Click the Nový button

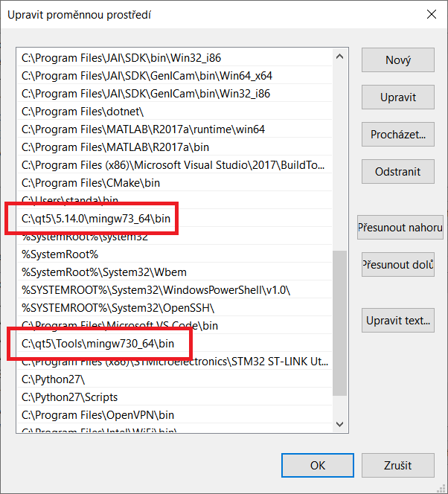[x=398, y=60]
